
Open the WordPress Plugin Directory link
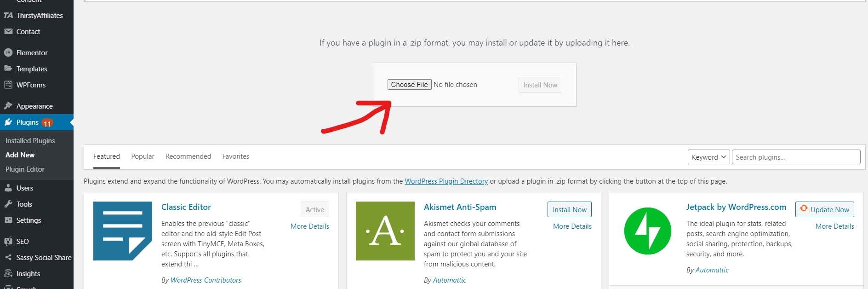(446, 181)
